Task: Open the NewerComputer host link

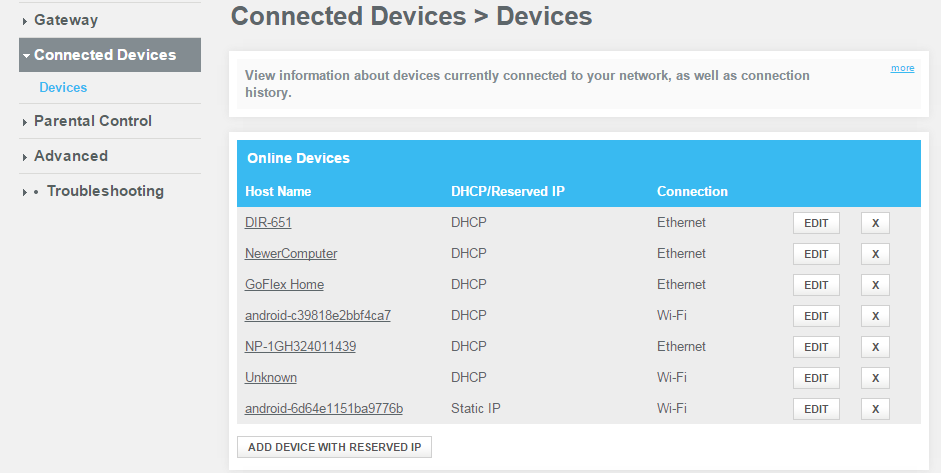Action: 291,254
